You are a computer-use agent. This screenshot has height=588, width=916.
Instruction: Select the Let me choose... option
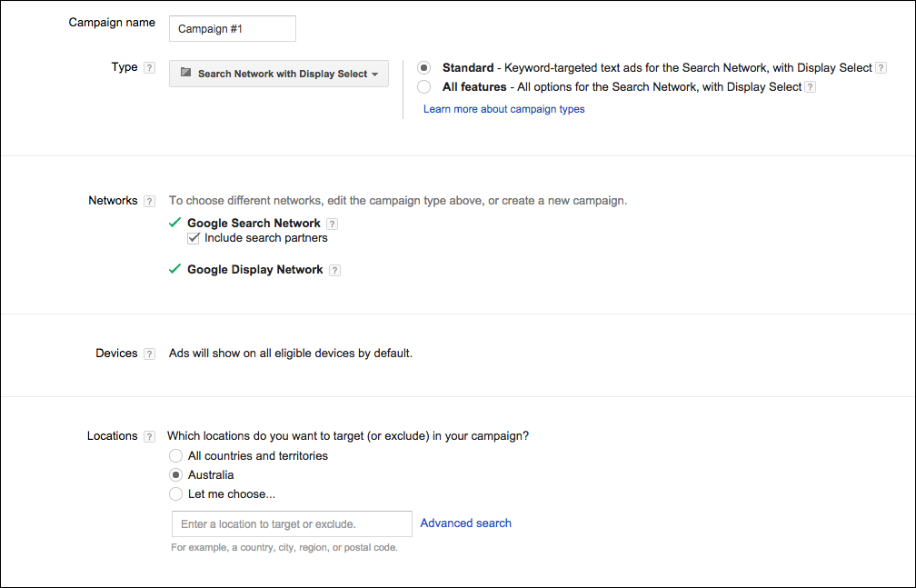tap(175, 494)
